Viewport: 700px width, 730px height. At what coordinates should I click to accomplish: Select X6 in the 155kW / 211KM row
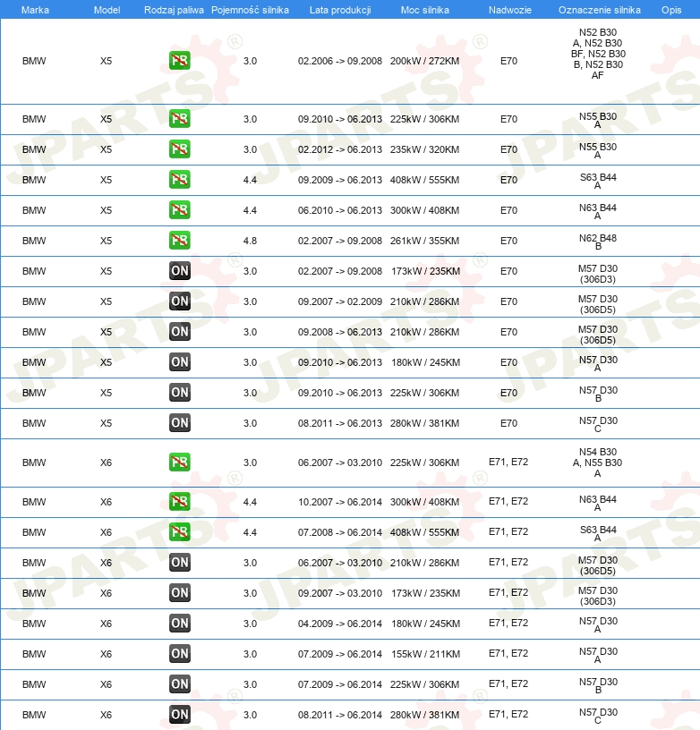tap(106, 654)
